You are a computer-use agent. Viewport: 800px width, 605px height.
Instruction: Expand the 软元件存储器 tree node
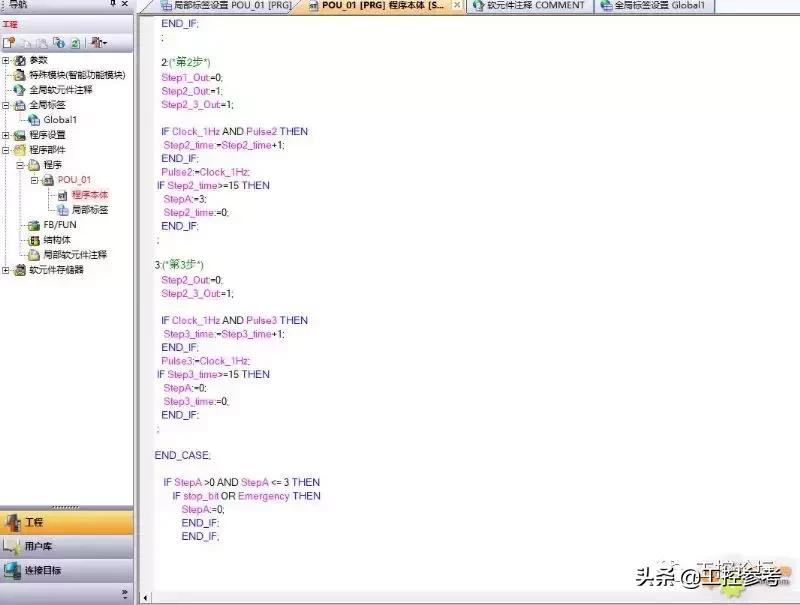coord(6,270)
